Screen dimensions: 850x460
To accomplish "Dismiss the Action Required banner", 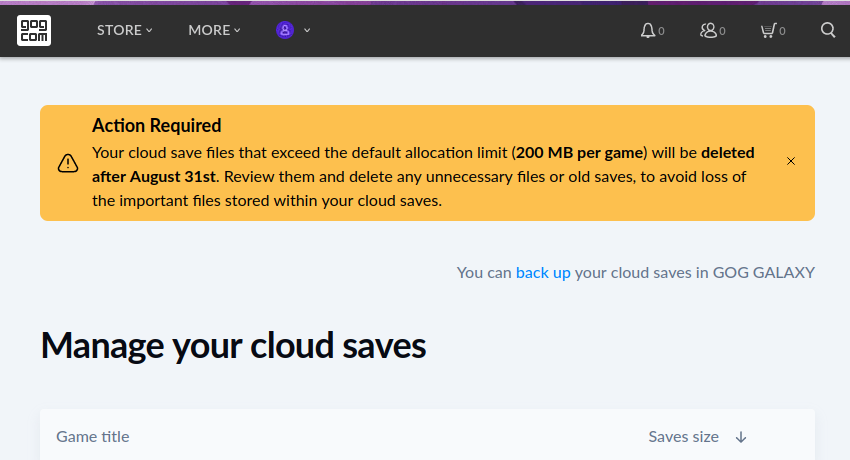I will pos(791,161).
